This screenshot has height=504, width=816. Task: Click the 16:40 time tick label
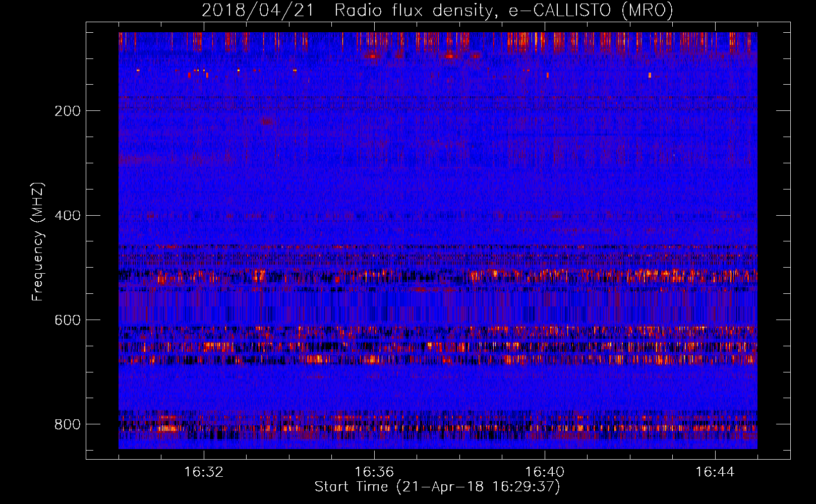[x=545, y=472]
